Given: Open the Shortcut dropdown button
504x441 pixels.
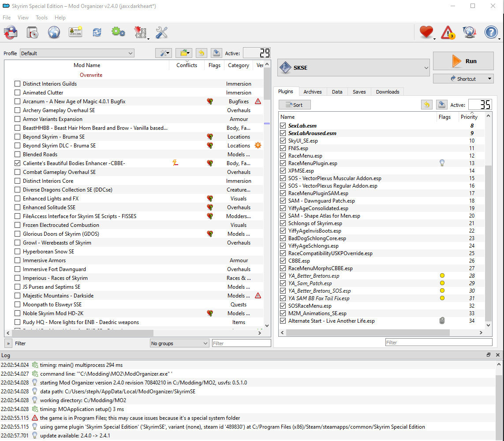Looking at the screenshot, I should (463, 79).
